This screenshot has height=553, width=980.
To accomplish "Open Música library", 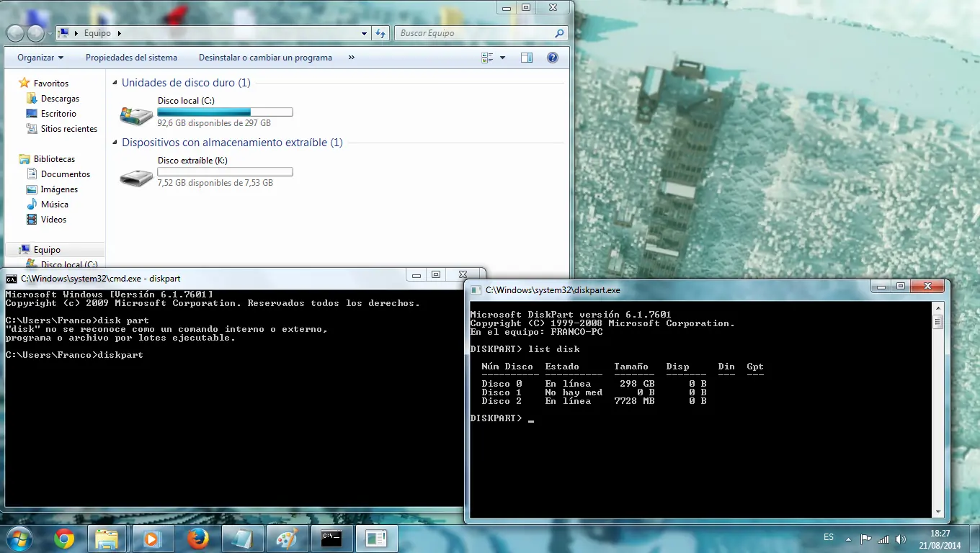I will click(54, 204).
